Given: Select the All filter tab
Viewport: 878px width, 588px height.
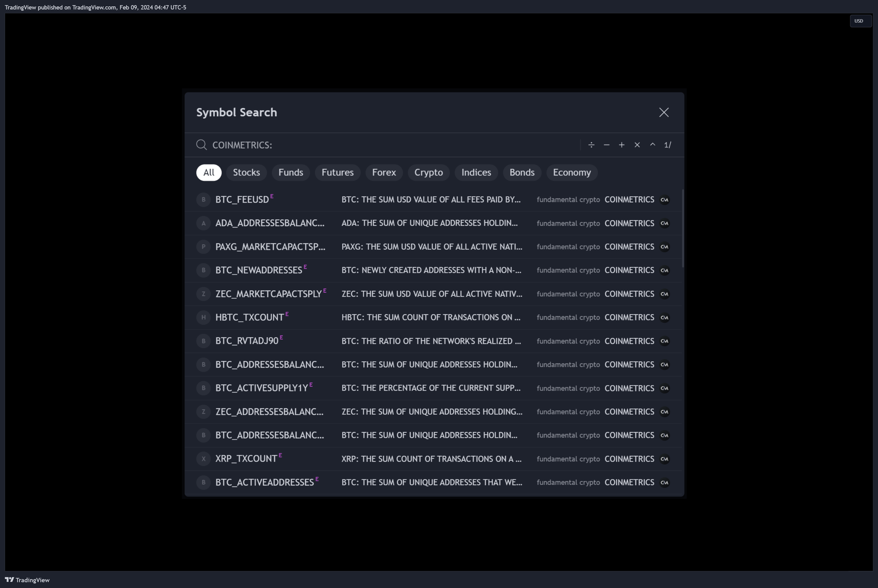Looking at the screenshot, I should click(209, 172).
